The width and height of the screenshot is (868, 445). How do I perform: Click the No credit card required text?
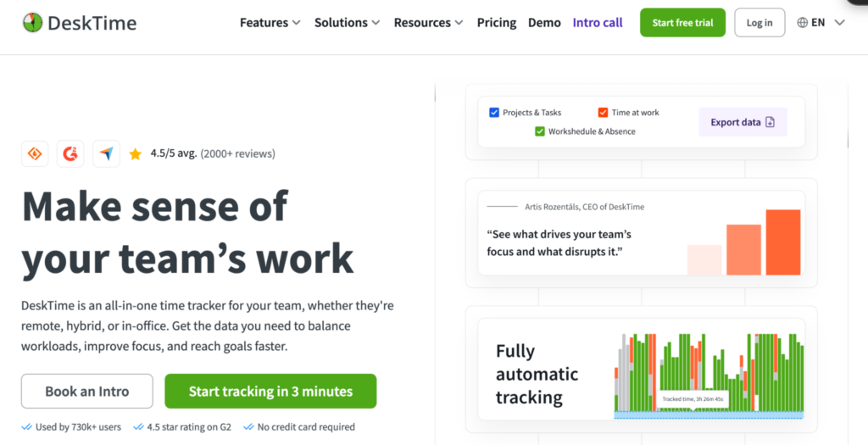[306, 427]
